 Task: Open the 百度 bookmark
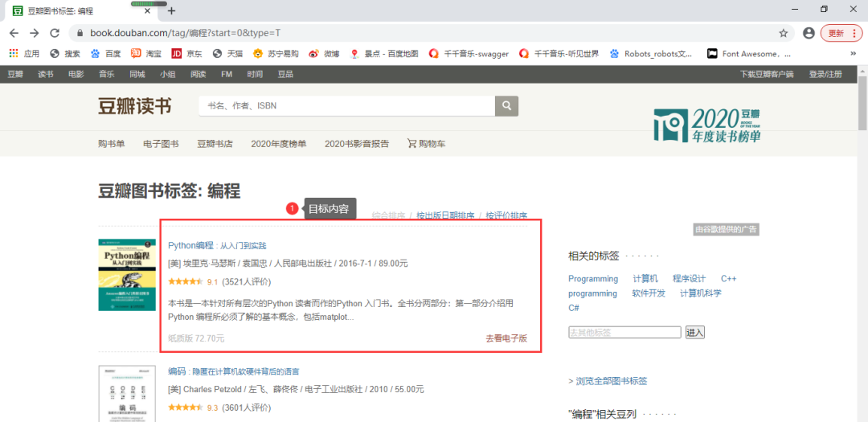[x=106, y=54]
